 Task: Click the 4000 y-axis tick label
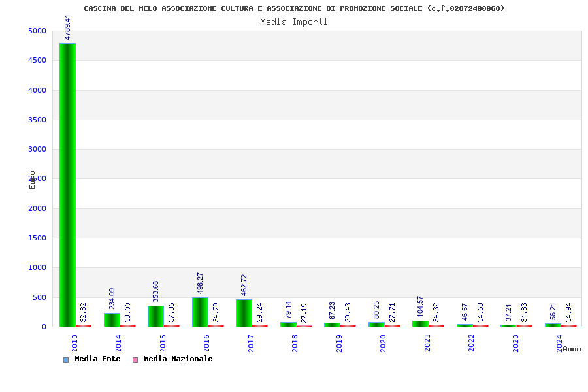point(37,90)
